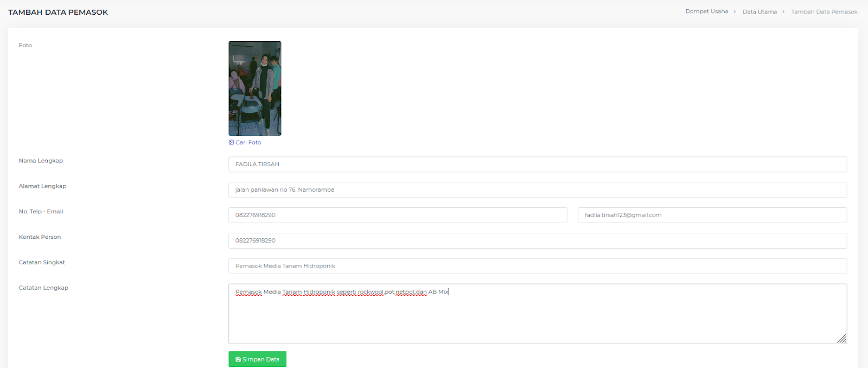Click the Catatan Singkat input field
This screenshot has width=868, height=368.
tap(538, 266)
